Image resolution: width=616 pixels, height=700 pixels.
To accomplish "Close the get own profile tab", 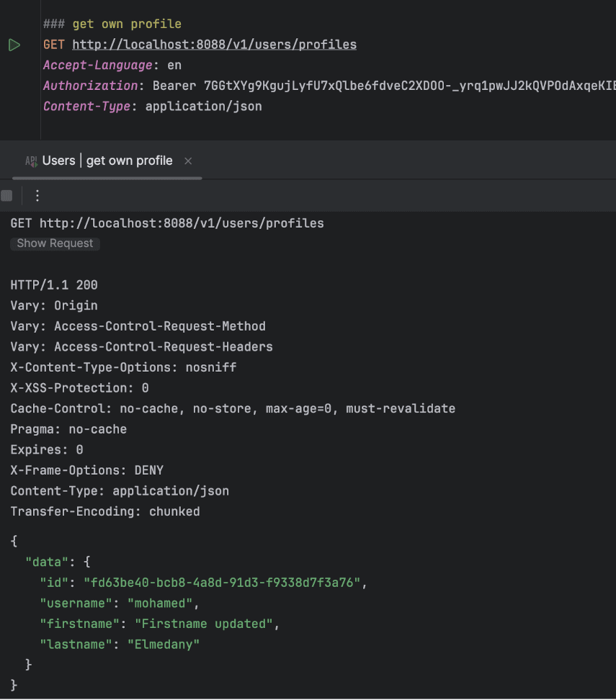I will click(x=188, y=161).
